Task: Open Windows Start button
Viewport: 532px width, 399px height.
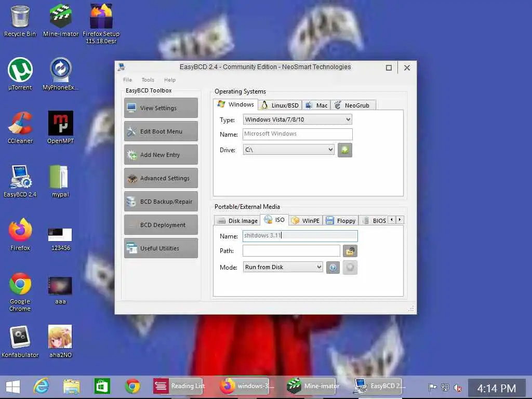Action: (13, 387)
